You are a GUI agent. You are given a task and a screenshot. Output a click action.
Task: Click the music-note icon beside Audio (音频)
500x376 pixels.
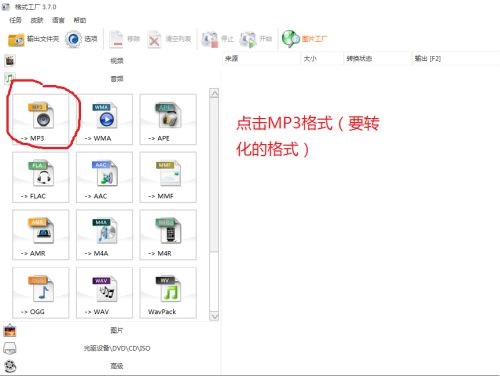pos(9,78)
